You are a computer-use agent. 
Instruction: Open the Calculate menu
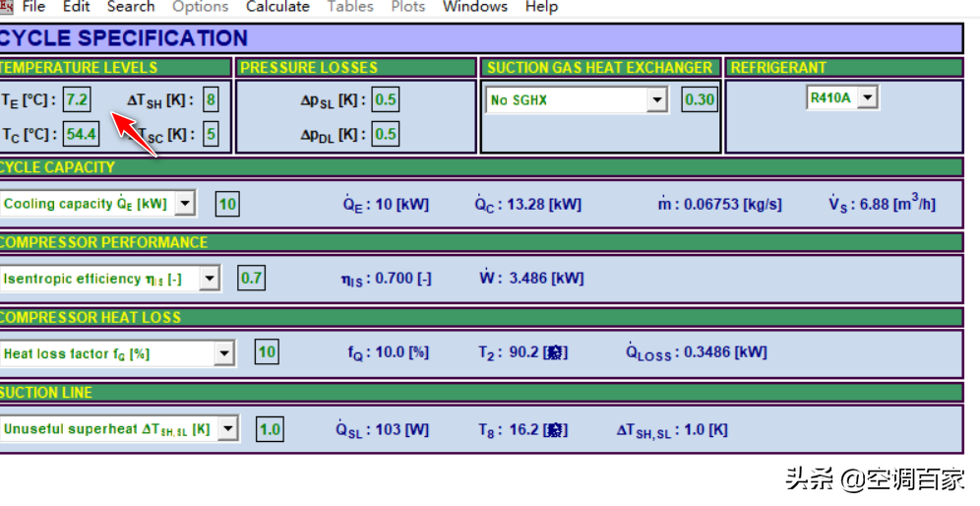[x=277, y=7]
